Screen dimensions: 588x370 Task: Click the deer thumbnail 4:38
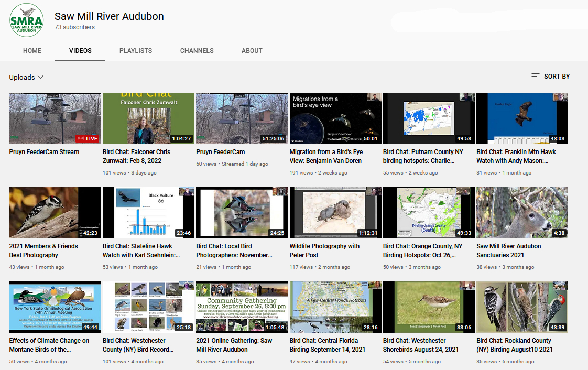point(522,213)
